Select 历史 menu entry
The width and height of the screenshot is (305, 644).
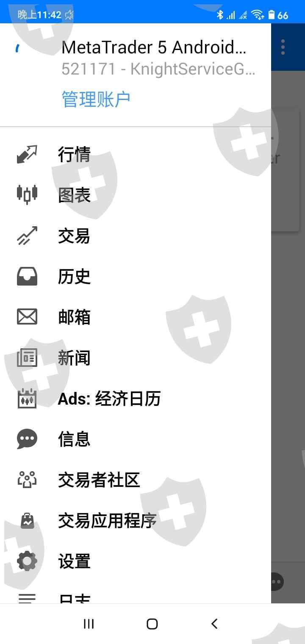pyautogui.click(x=136, y=276)
